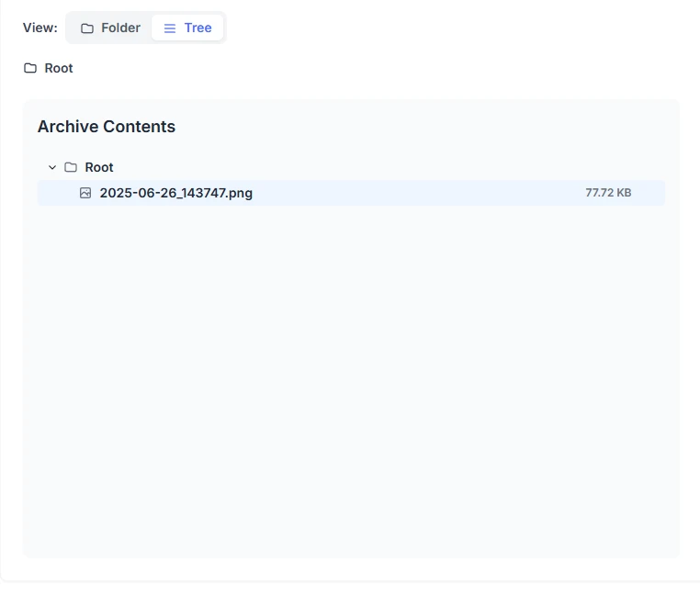Open the Root breadcrumb text link

click(x=59, y=68)
